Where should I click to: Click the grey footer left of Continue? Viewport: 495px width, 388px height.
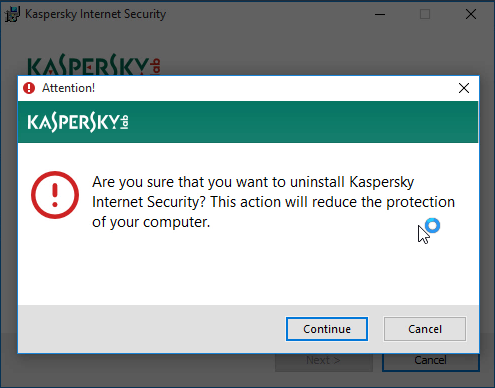click(x=150, y=329)
